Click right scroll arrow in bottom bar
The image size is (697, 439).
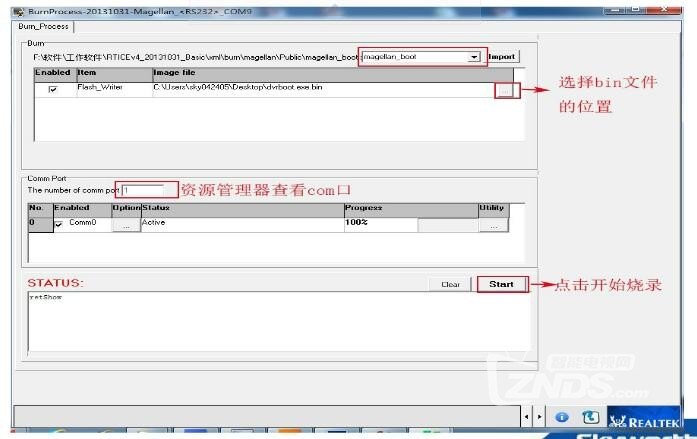[541, 415]
